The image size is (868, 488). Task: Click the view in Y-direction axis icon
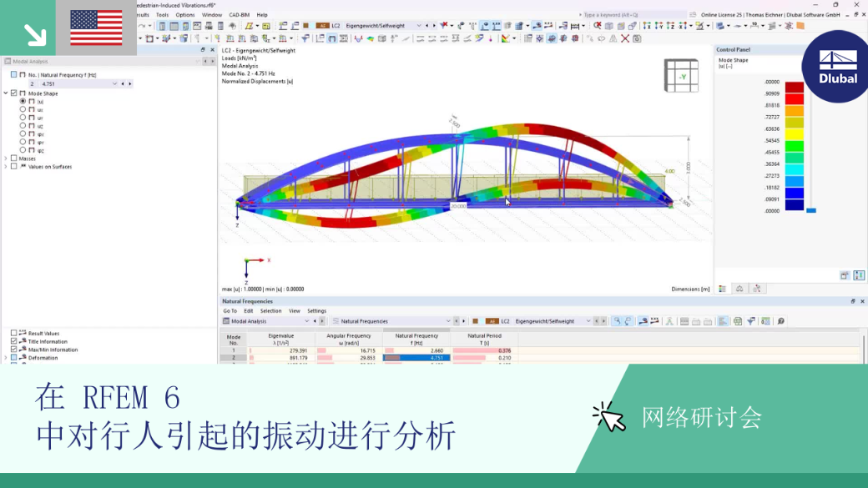659,26
